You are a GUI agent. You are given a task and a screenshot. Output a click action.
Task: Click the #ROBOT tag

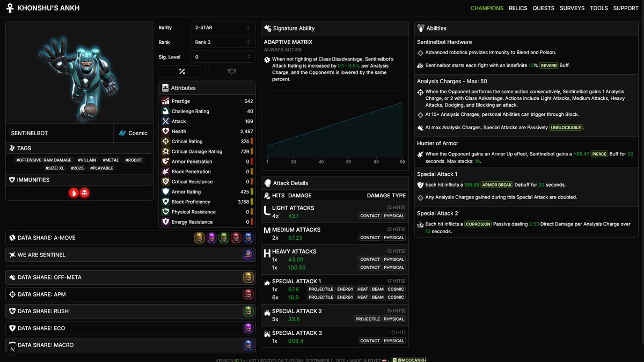(x=134, y=160)
